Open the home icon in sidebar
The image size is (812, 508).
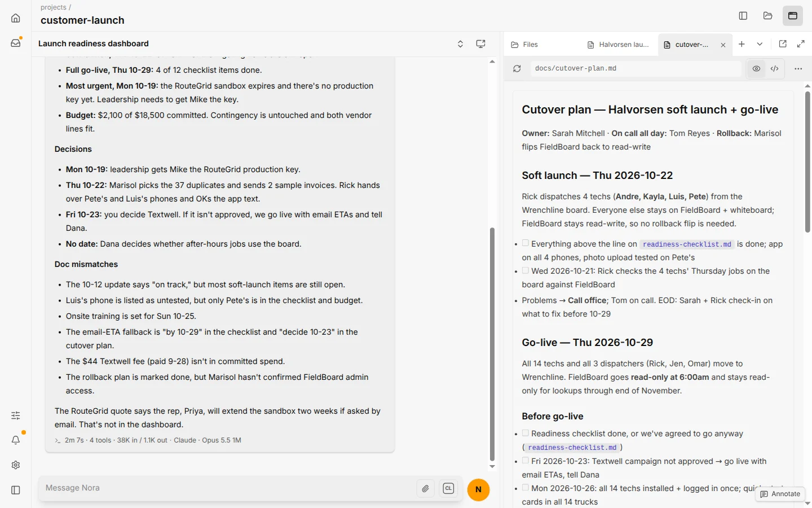(x=16, y=18)
